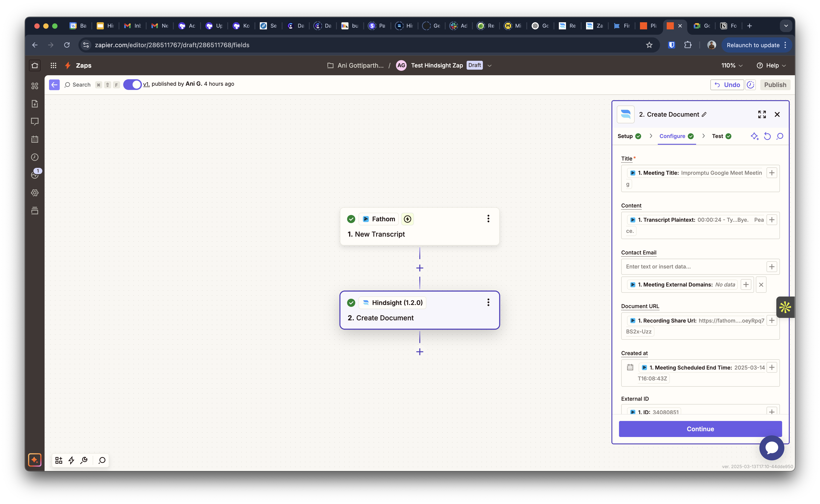Image resolution: width=820 pixels, height=504 pixels.
Task: Click the Undo button
Action: coord(727,85)
